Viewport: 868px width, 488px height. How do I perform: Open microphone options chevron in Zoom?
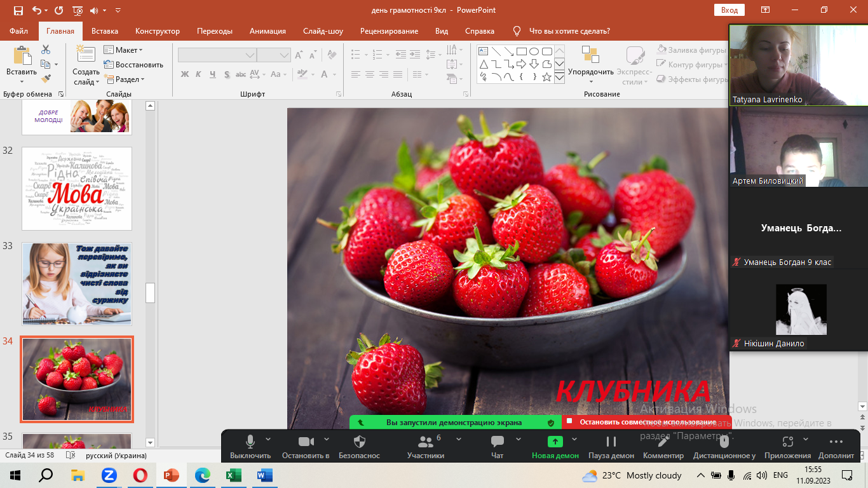(268, 438)
